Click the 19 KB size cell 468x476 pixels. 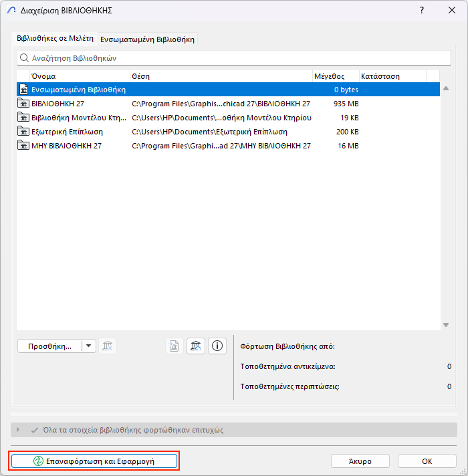(350, 118)
